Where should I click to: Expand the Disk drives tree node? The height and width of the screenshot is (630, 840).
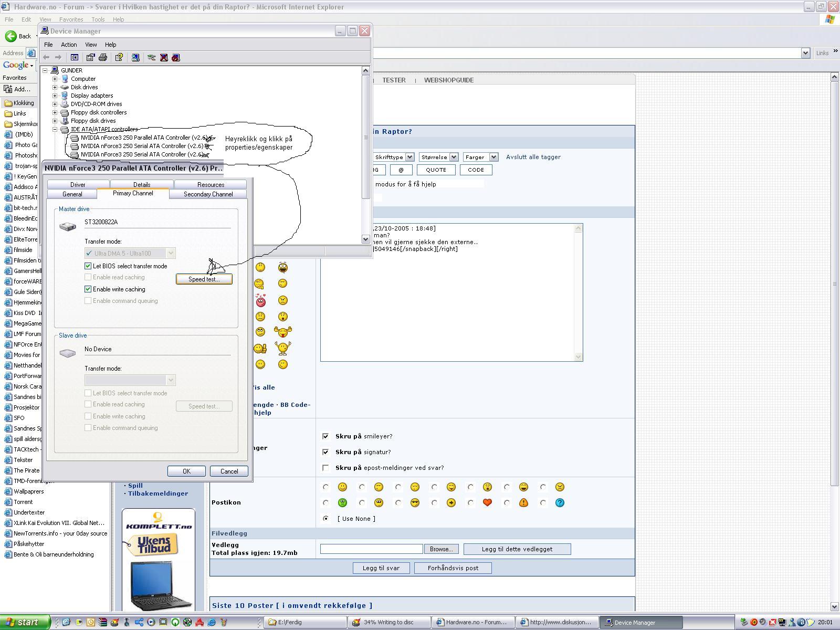click(55, 87)
